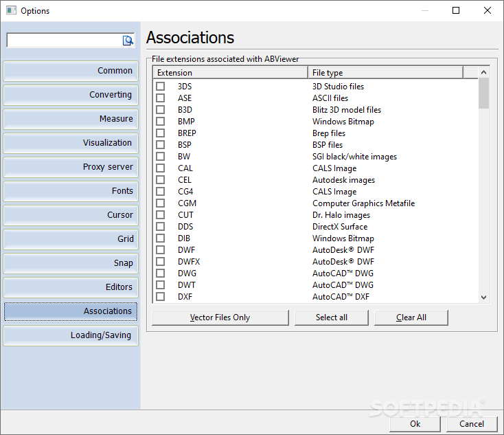504x435 pixels.
Task: Enable the B3D association checkbox
Action: tap(161, 110)
